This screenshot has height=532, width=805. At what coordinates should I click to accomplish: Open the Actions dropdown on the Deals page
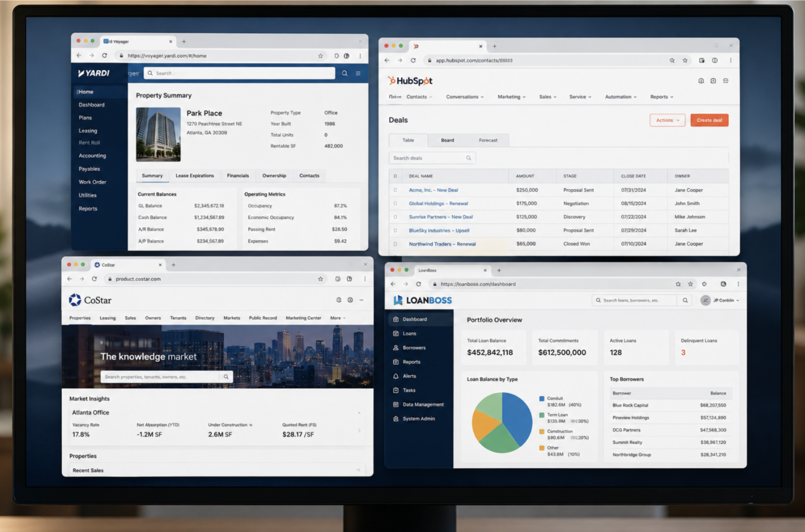pyautogui.click(x=667, y=120)
